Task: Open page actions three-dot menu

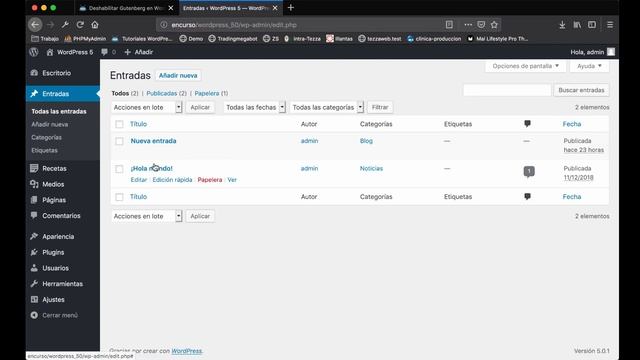Action: click(x=468, y=24)
